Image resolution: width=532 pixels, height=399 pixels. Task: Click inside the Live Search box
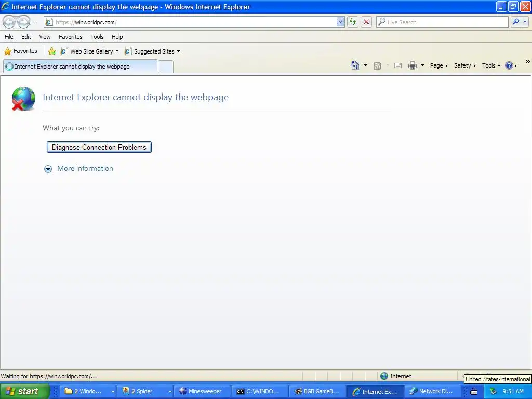point(443,22)
